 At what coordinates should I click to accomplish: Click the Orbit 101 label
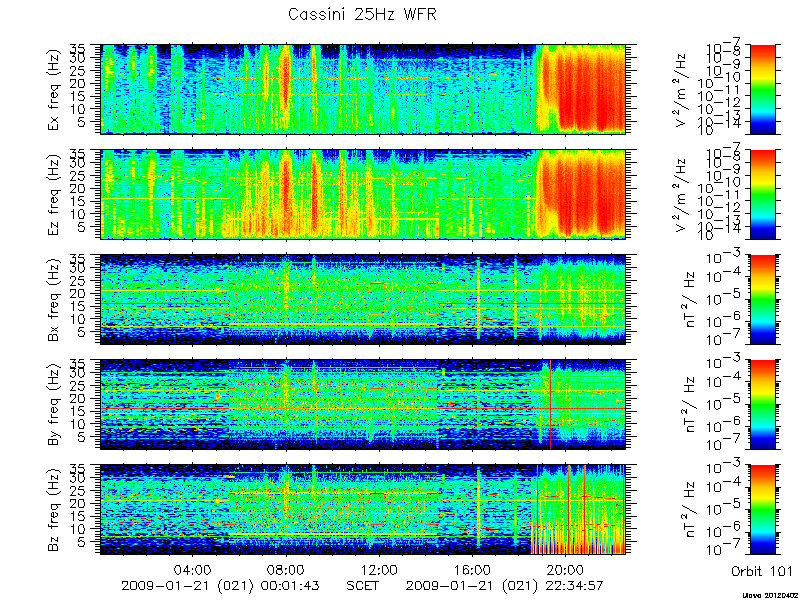[x=761, y=570]
